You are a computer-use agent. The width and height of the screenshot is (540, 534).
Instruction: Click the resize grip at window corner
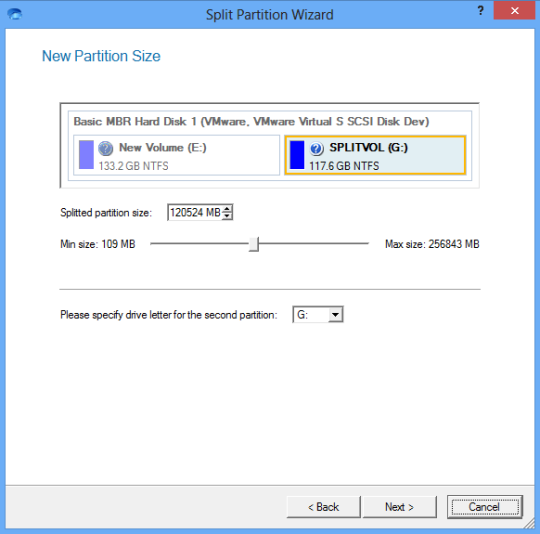tap(529, 523)
